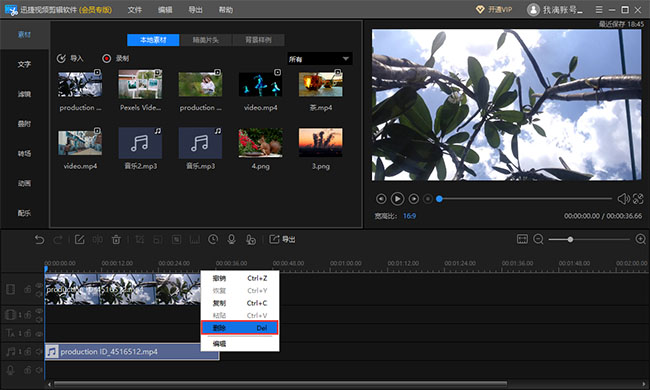This screenshot has height=390, width=650.
Task: Choose 撤销 Ctrl+Z from context menu
Action: [240, 278]
